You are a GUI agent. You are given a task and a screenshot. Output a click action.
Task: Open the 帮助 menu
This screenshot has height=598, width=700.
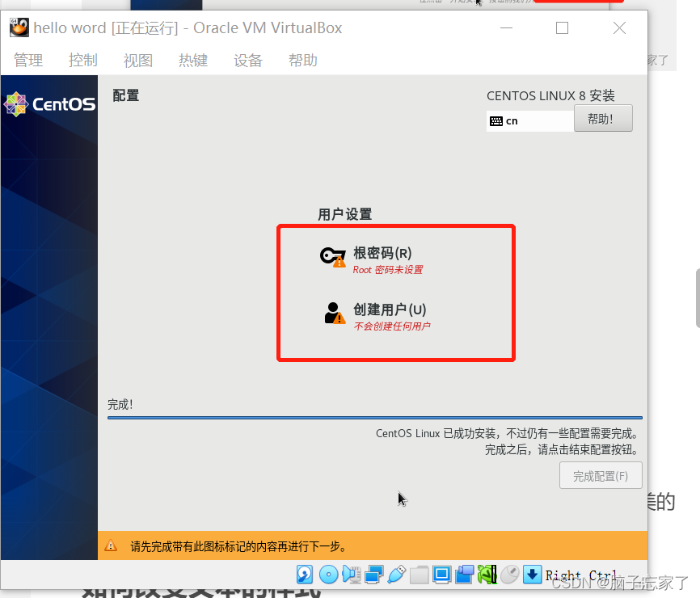click(302, 61)
